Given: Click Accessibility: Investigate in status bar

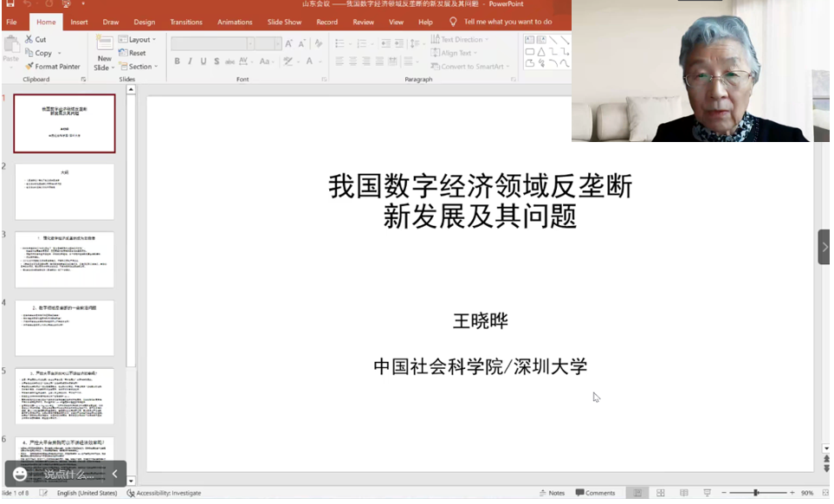Looking at the screenshot, I should coord(164,493).
